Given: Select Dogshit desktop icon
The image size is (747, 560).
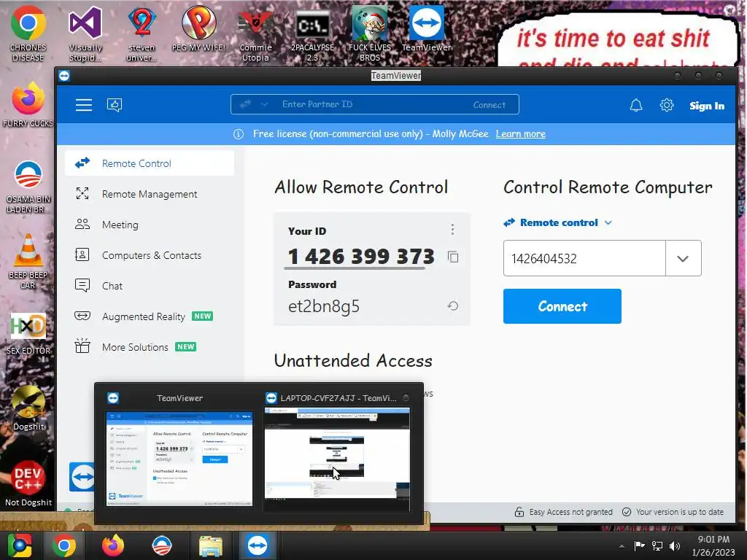Looking at the screenshot, I should pyautogui.click(x=28, y=408).
